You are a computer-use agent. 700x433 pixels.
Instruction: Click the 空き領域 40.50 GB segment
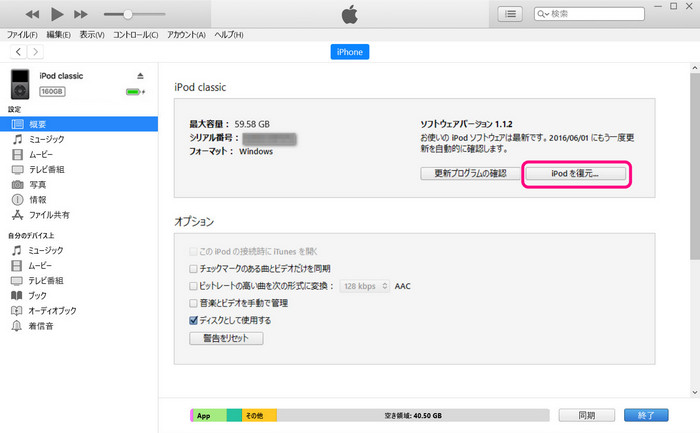coord(413,416)
